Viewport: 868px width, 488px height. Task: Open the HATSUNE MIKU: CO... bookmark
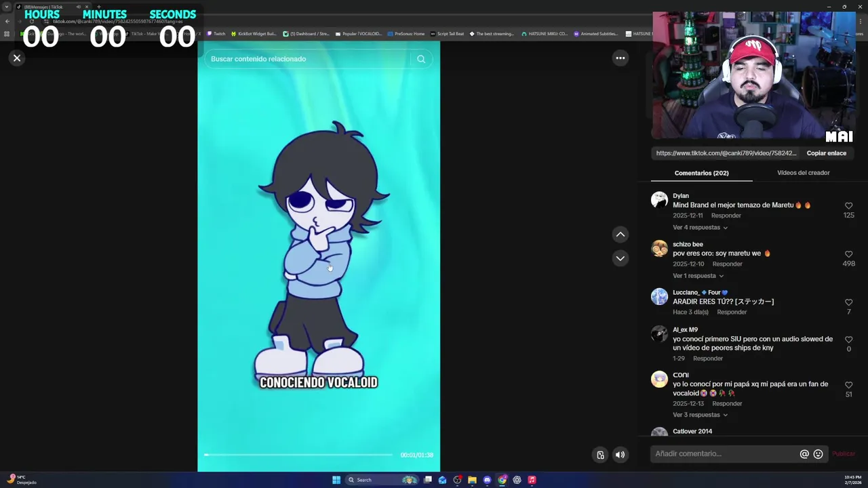pyautogui.click(x=545, y=34)
